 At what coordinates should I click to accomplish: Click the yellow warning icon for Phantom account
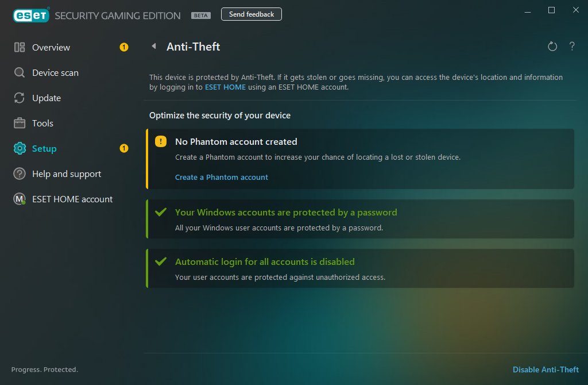[x=161, y=141]
